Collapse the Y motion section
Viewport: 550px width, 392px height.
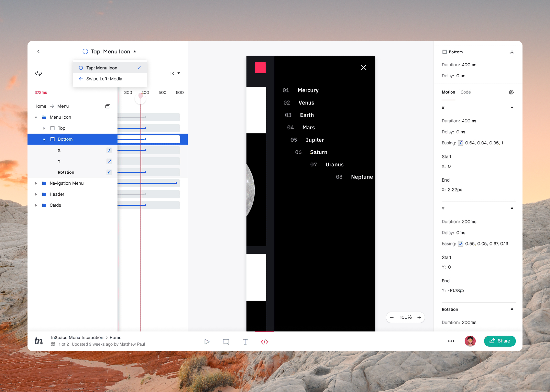pyautogui.click(x=512, y=208)
